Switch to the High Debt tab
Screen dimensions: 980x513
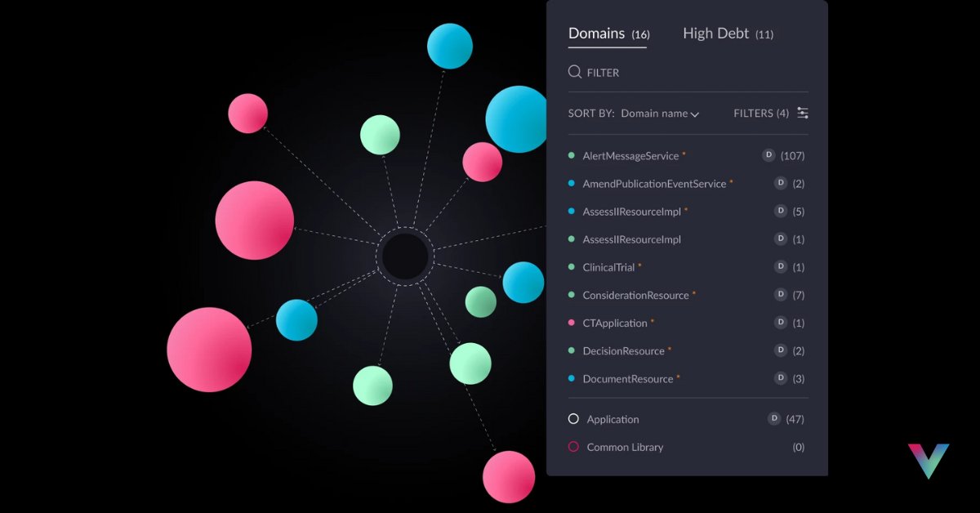click(716, 33)
